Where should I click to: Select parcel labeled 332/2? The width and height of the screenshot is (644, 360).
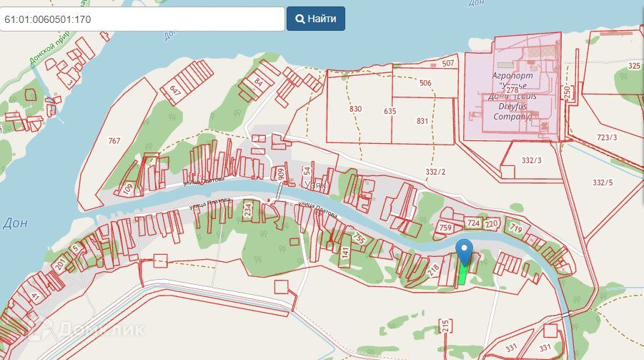click(x=436, y=172)
